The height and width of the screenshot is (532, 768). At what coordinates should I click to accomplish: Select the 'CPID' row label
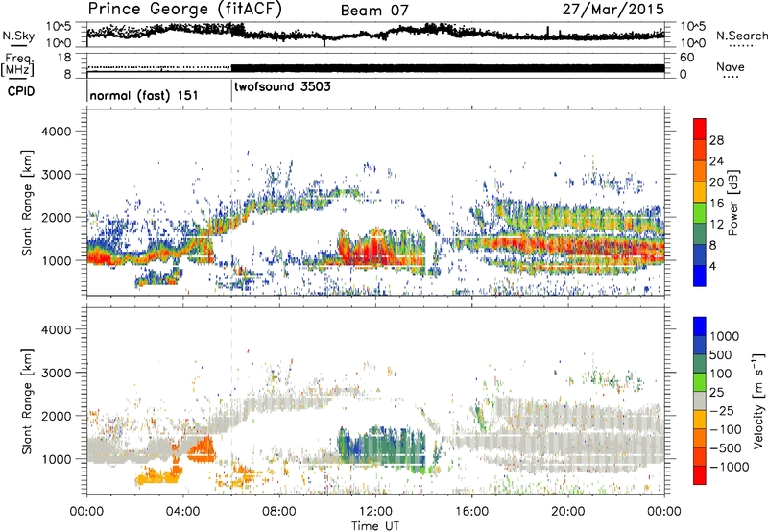click(x=21, y=91)
